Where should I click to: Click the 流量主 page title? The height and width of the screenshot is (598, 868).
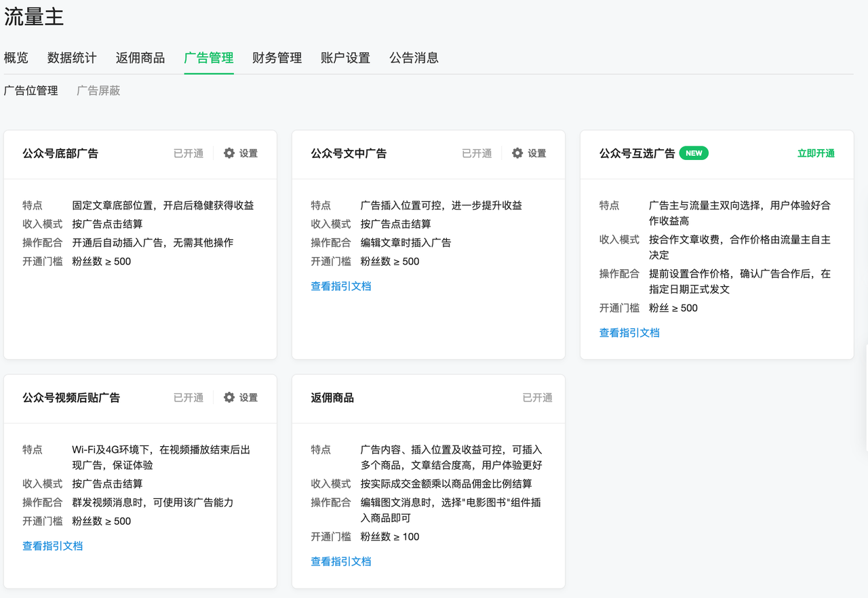(x=34, y=17)
